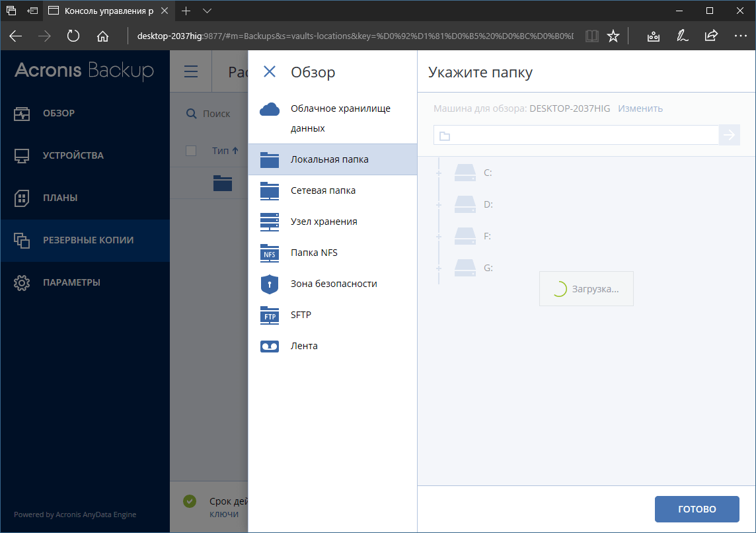This screenshot has width=756, height=533.
Task: Click the Параметры gear icon
Action: click(22, 282)
